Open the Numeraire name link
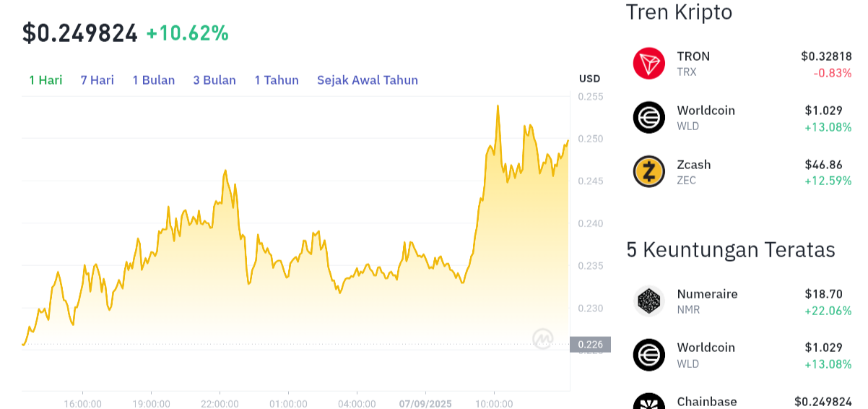Image resolution: width=868 pixels, height=409 pixels. click(x=708, y=294)
